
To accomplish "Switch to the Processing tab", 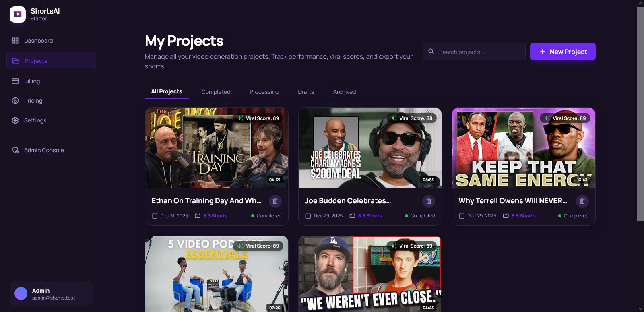I will pyautogui.click(x=264, y=92).
